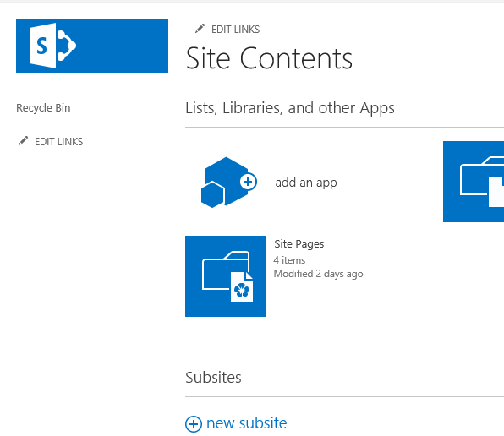Click the 'Lists, Libraries, and other Apps' heading
The width and height of the screenshot is (504, 436).
pos(290,108)
